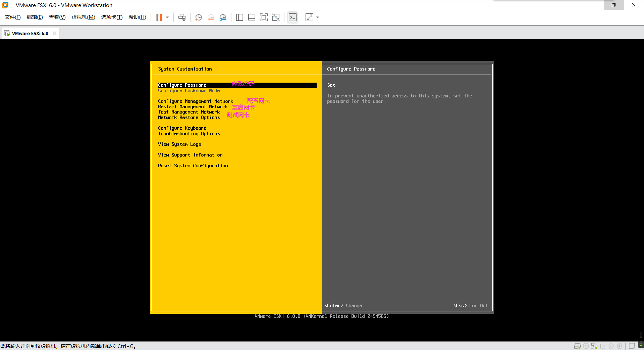644x350 pixels.
Task: Select Configure Lockdown Mode
Action: [189, 91]
